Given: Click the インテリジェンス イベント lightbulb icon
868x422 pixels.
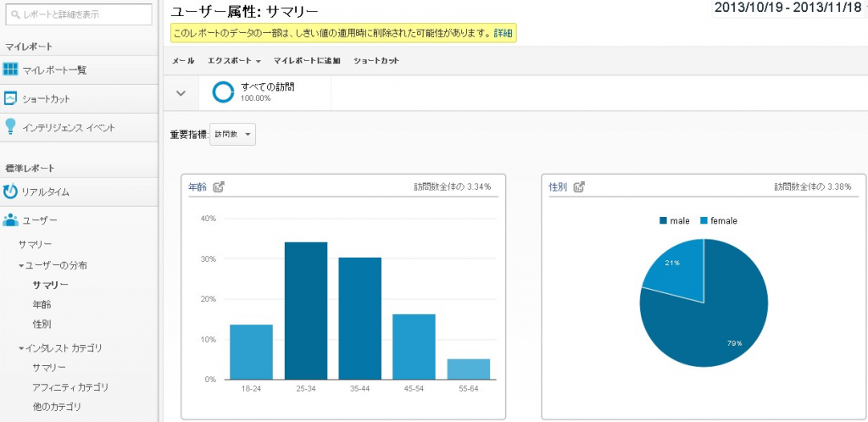Looking at the screenshot, I should [11, 127].
